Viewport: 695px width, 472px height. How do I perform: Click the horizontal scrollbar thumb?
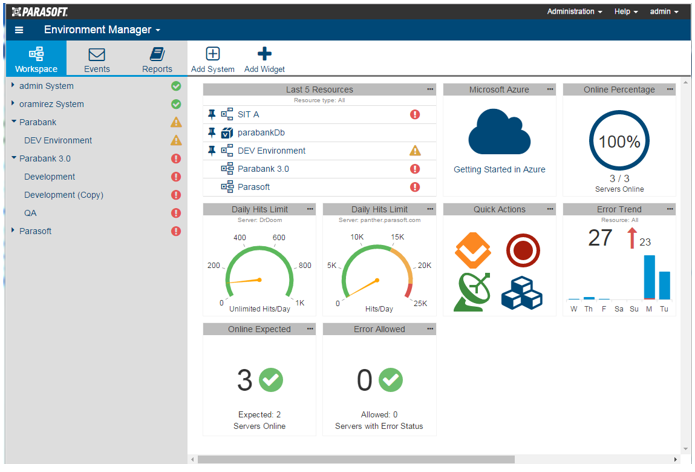point(356,460)
